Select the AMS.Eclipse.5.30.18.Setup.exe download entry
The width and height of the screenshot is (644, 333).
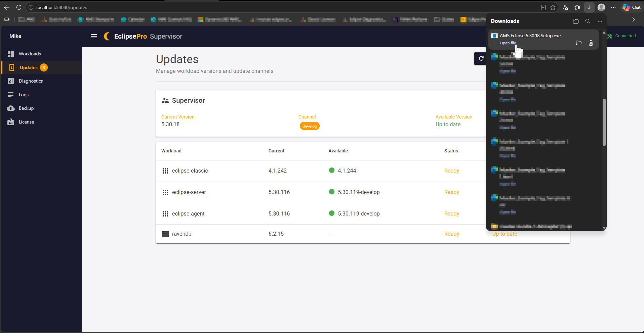click(x=544, y=39)
